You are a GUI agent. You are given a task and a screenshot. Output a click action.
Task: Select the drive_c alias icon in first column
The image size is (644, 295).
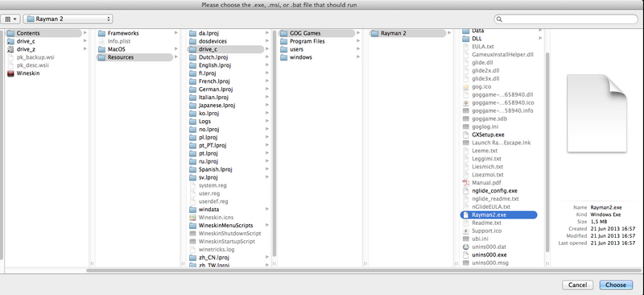point(10,41)
